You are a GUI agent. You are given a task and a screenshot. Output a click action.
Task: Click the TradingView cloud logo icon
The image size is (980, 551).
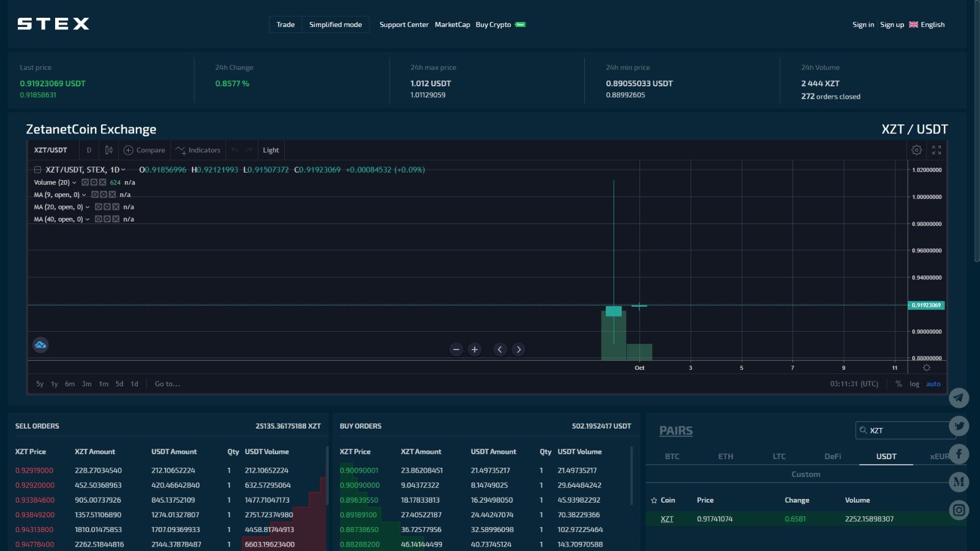40,345
